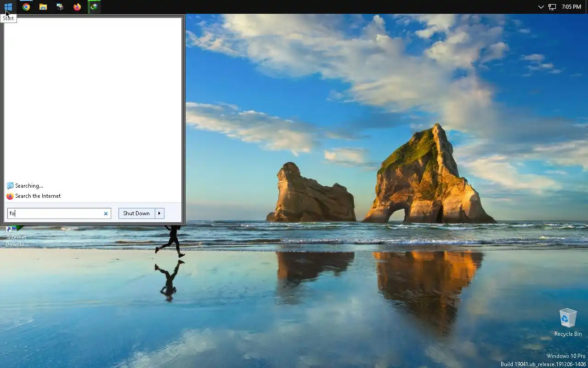The height and width of the screenshot is (368, 588).
Task: Select the Internet Download Manager desktop shortcut
Action: [17, 236]
